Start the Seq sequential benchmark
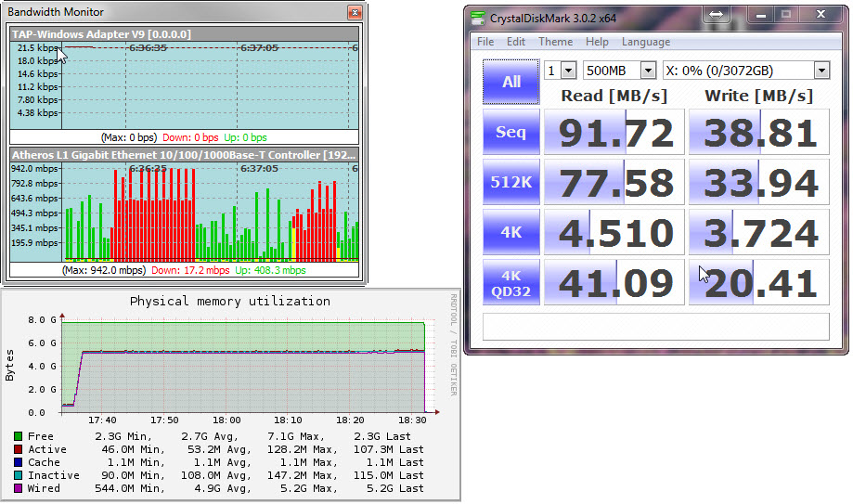853x504 pixels. tap(511, 132)
